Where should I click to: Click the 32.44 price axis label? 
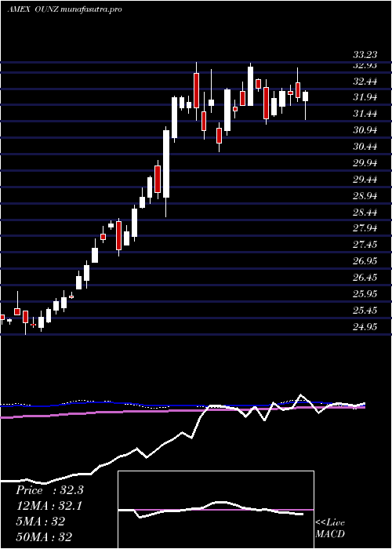(365, 82)
